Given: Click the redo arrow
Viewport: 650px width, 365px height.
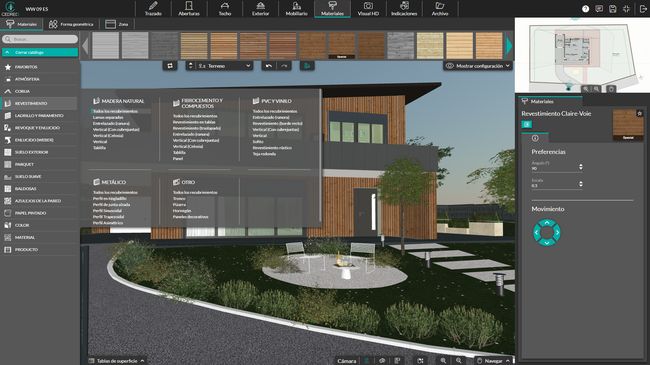Looking at the screenshot, I should coord(284,66).
